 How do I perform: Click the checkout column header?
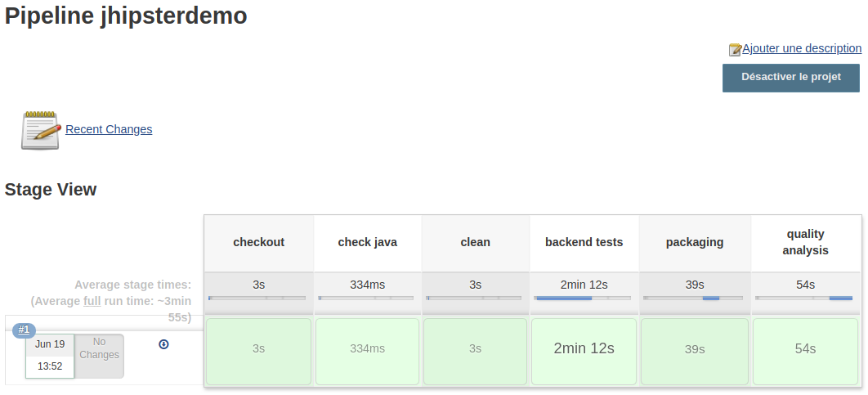pyautogui.click(x=258, y=243)
